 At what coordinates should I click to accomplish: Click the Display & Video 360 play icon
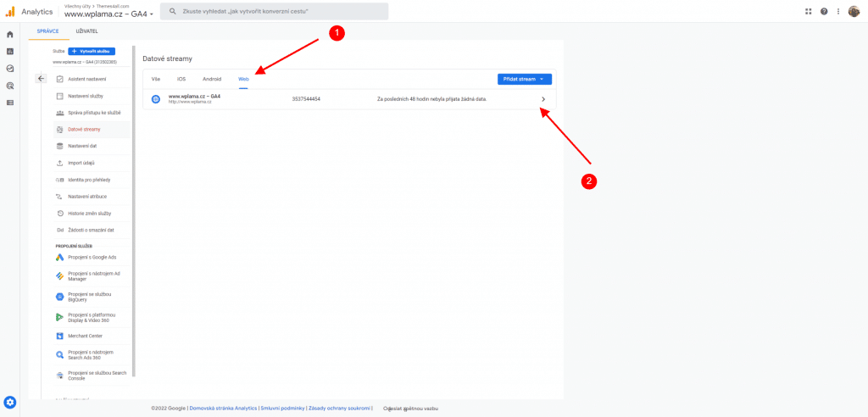point(60,317)
